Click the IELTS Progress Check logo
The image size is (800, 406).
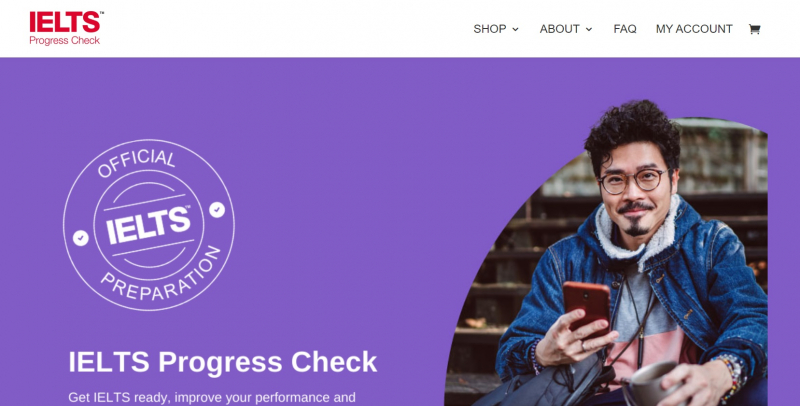coord(66,28)
